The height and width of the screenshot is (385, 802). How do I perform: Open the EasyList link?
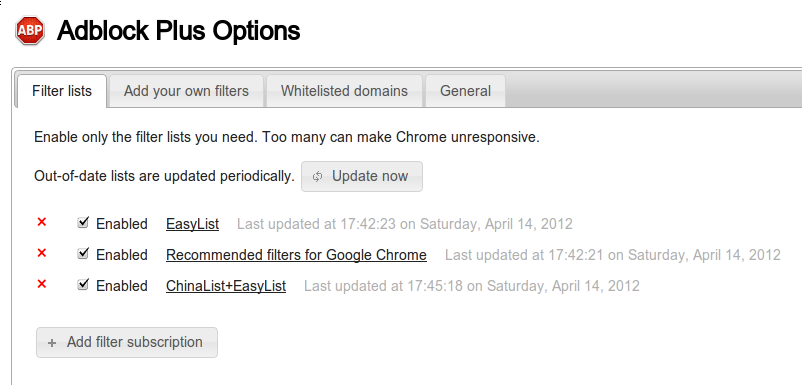[x=192, y=224]
